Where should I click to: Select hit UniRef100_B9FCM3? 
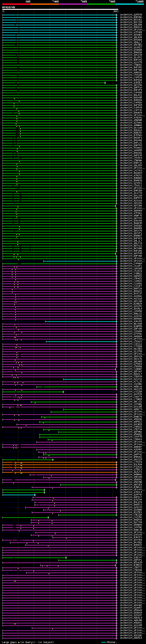click(131, 60)
